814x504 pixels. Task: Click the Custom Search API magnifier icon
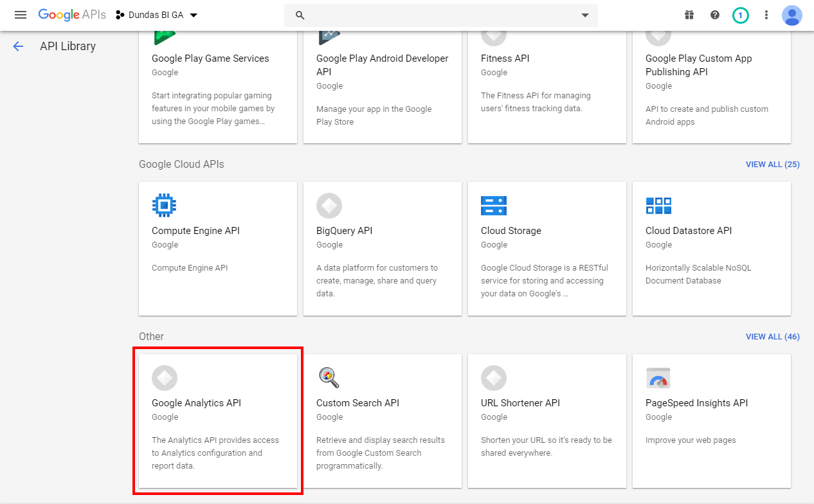click(329, 378)
